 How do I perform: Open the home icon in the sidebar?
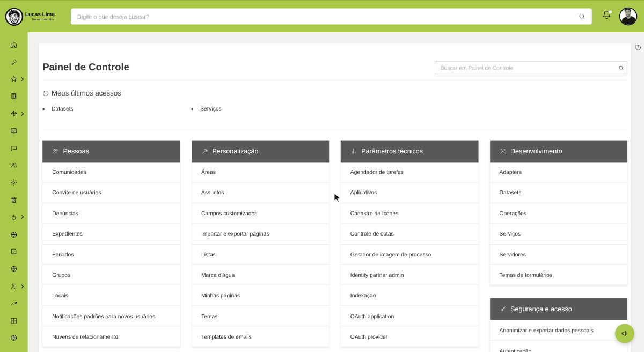tap(14, 45)
